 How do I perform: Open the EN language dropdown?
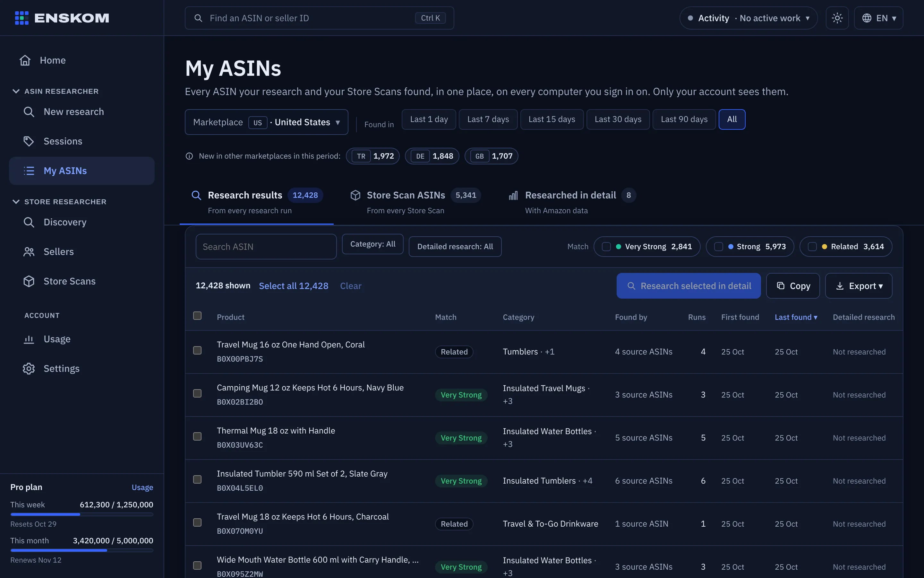coord(878,18)
